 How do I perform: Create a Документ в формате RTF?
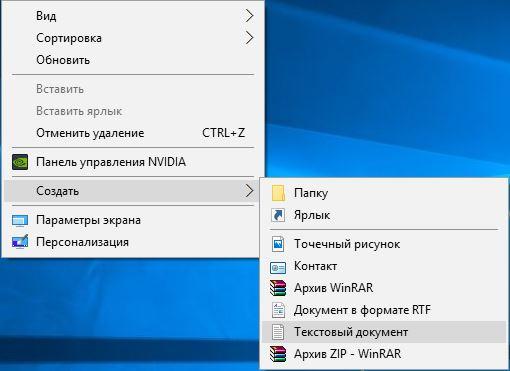pyautogui.click(x=384, y=310)
